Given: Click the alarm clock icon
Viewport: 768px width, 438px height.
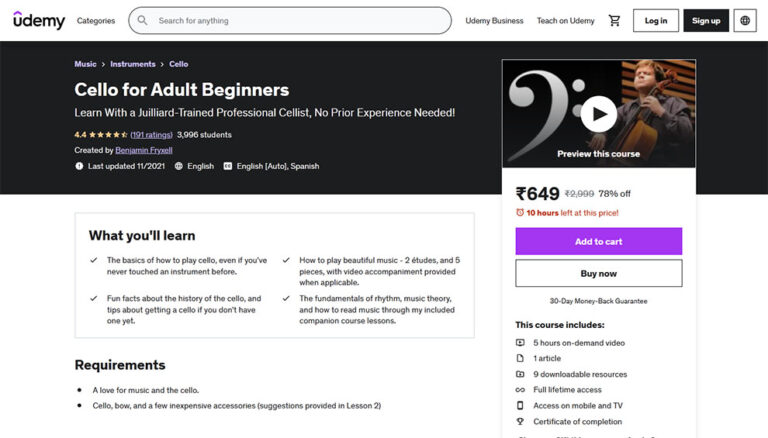Looking at the screenshot, I should click(x=520, y=213).
